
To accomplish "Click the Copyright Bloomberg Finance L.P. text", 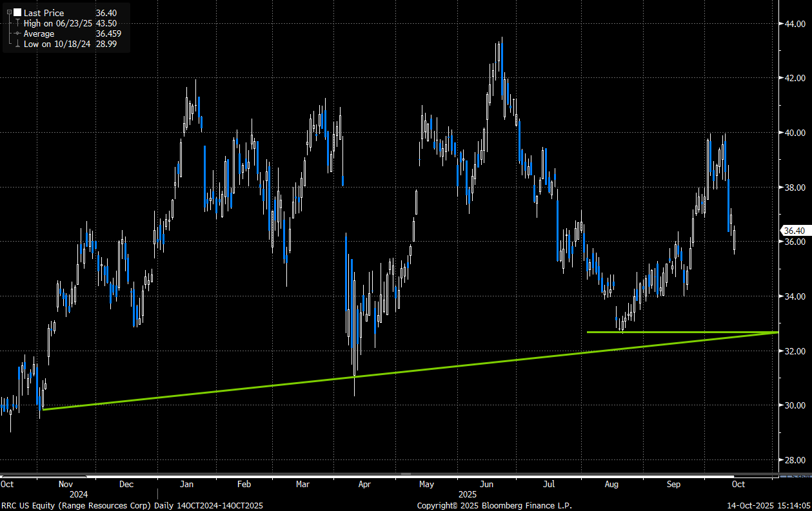I will tap(494, 506).
